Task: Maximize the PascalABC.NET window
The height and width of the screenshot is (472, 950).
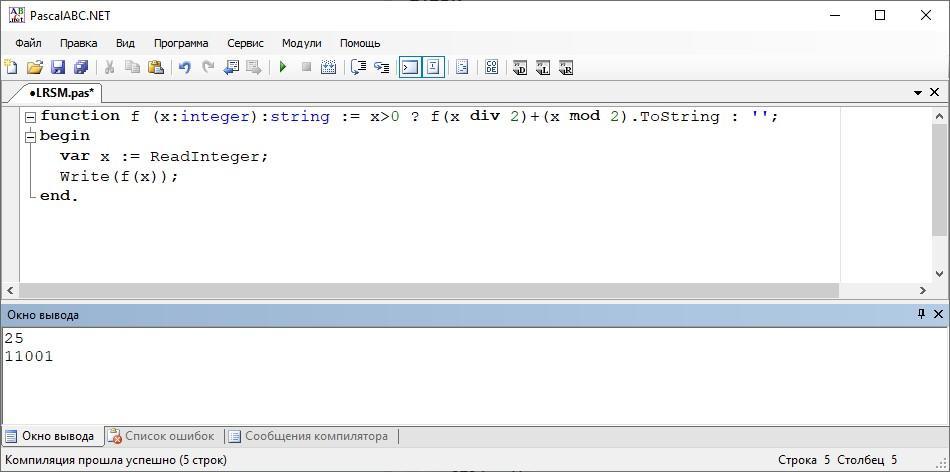Action: pos(880,16)
